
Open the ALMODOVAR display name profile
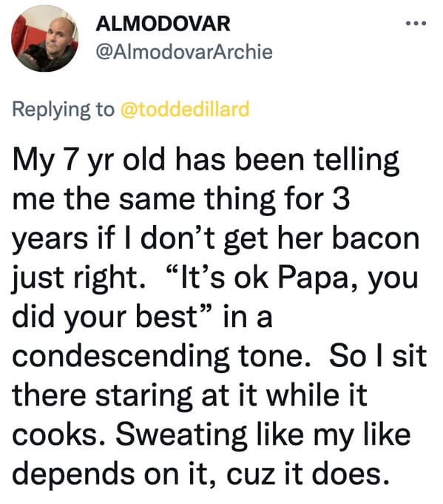click(x=163, y=24)
